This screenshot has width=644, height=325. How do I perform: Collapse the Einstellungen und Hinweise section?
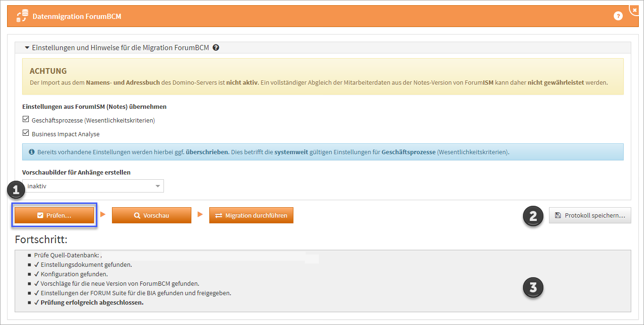pos(27,48)
